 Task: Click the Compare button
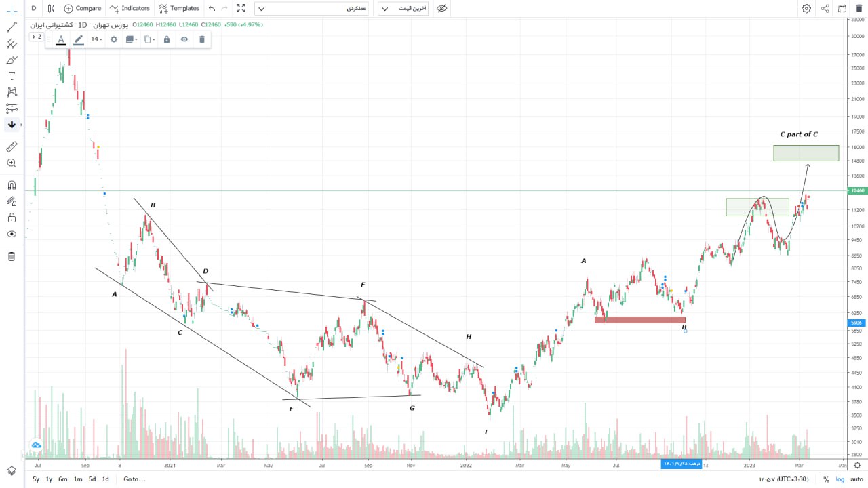pos(83,8)
